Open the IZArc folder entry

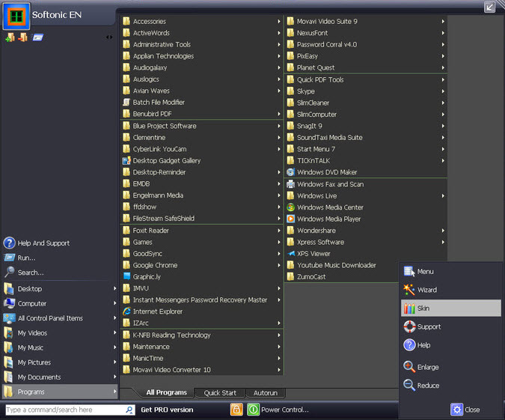click(202, 323)
